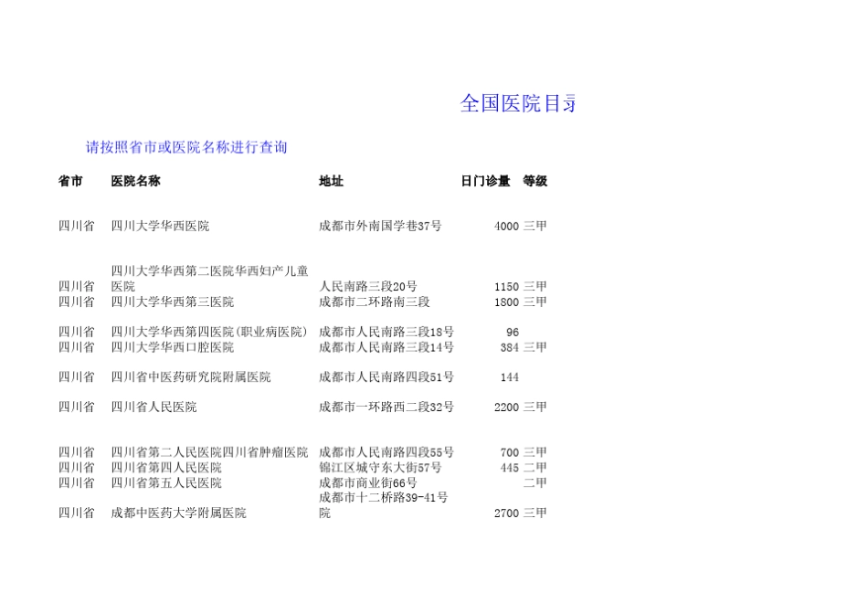868x614 pixels.
Task: Click the outpatient value 384
Action: coord(510,348)
